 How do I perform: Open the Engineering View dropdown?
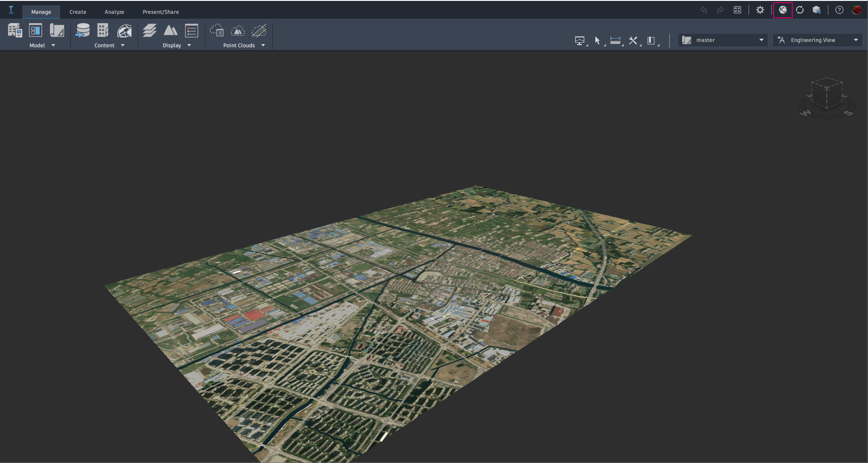click(817, 40)
